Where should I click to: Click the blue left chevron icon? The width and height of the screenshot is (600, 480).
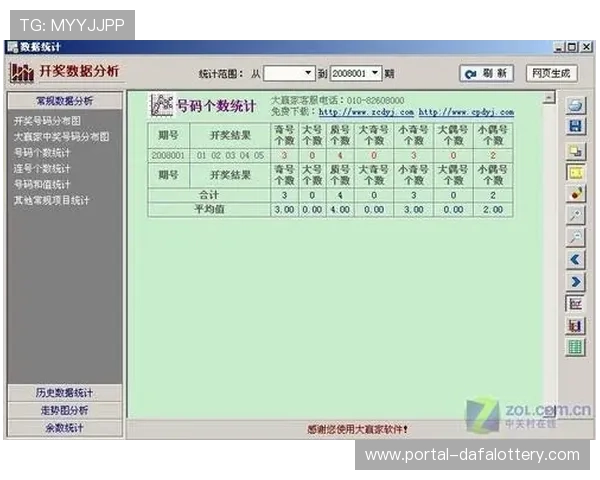pos(576,260)
